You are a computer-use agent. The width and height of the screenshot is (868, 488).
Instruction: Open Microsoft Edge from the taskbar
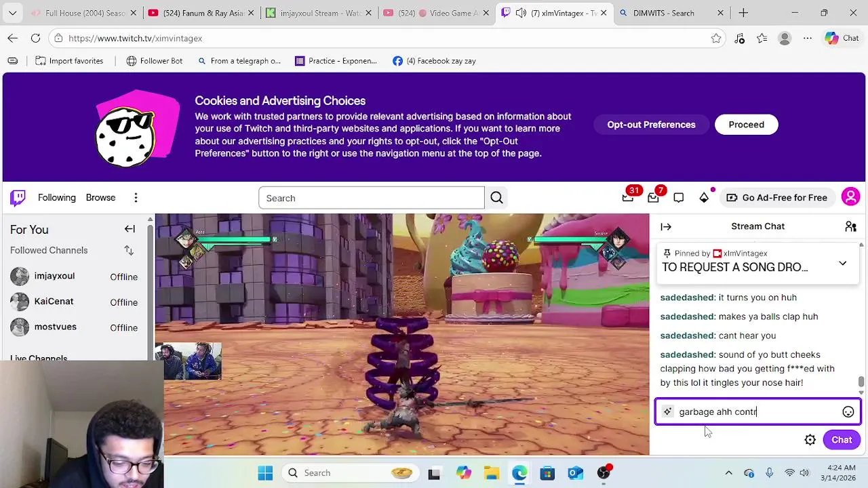[x=519, y=473]
